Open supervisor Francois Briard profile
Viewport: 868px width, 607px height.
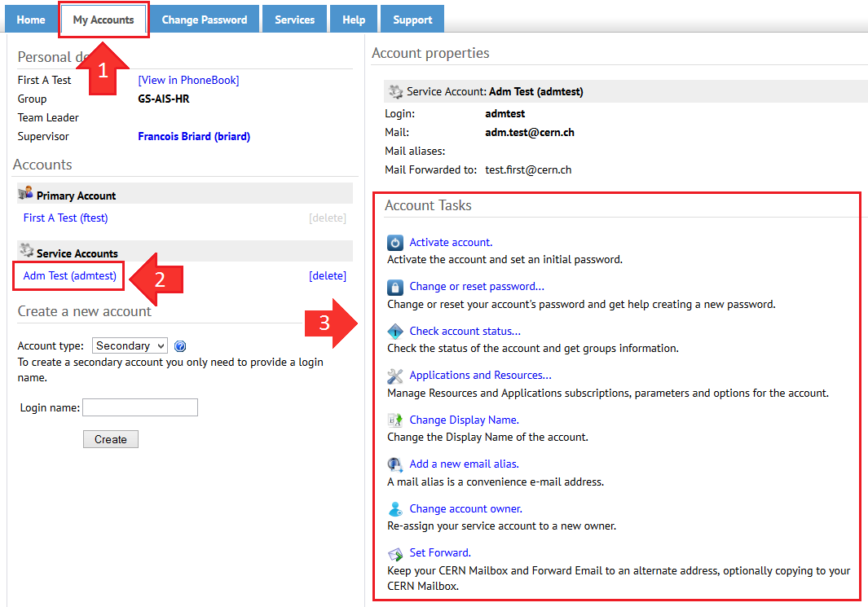click(193, 136)
